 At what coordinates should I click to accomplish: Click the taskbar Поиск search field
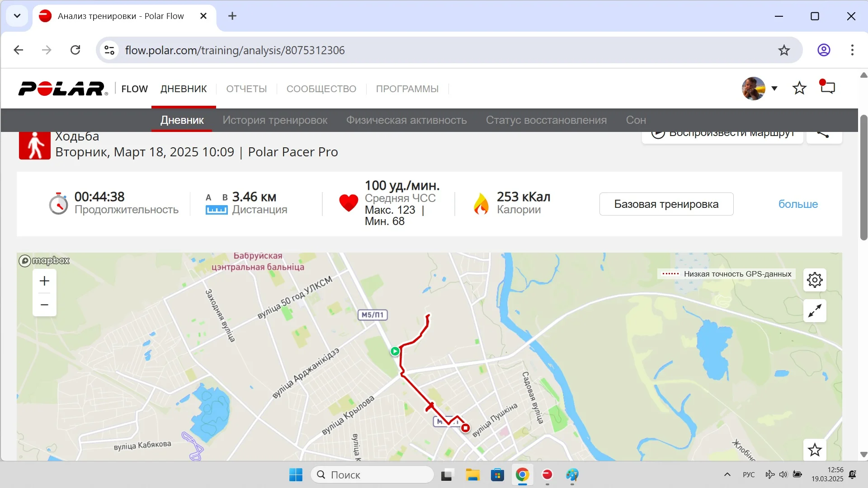point(372,475)
